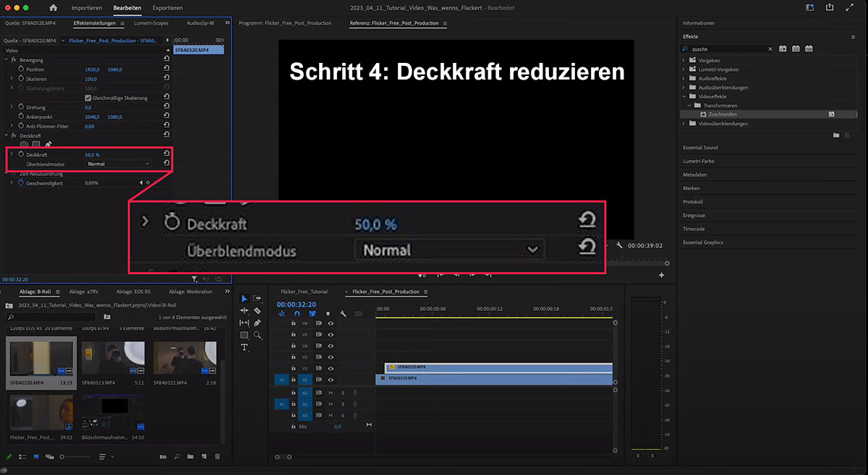Activate the Pen tool in timeline tools
The image size is (868, 475).
click(x=257, y=322)
